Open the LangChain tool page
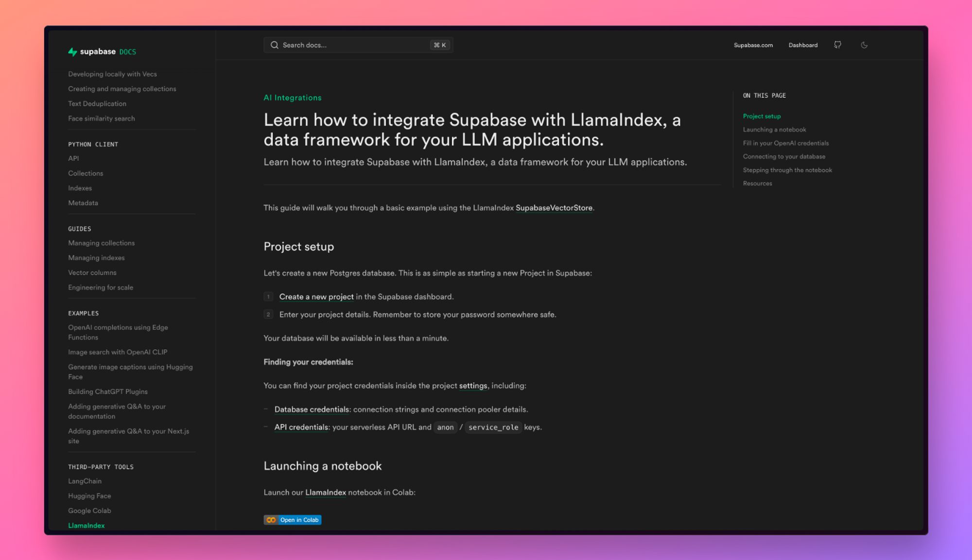The image size is (972, 560). coord(85,481)
